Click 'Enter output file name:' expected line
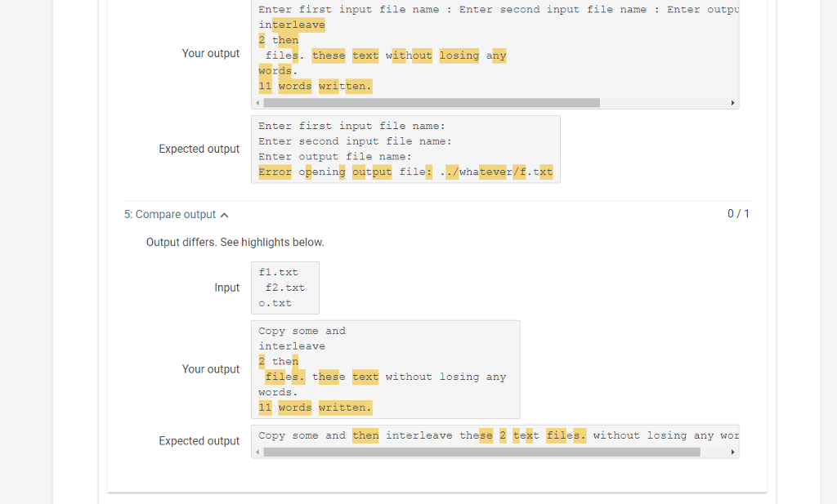 point(334,156)
